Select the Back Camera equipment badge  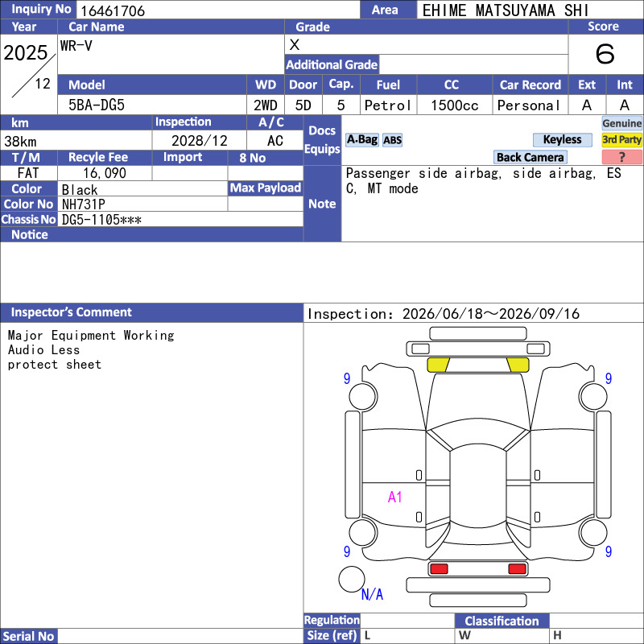[x=530, y=157]
